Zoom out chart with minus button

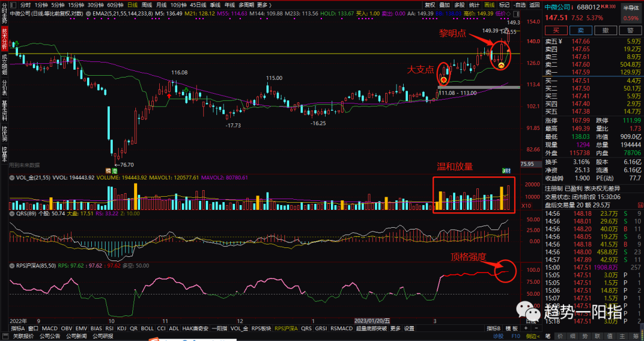pos(536,328)
